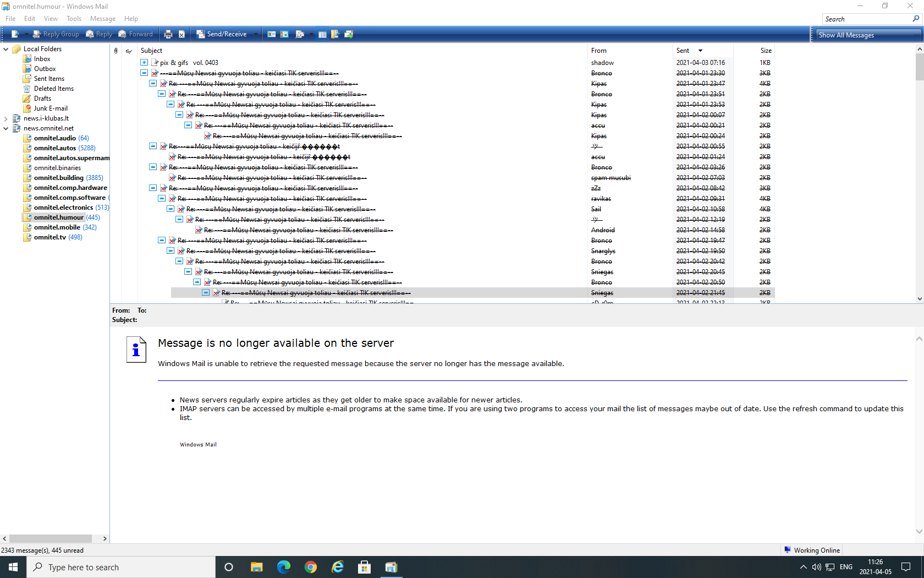Toggle the Folder List toolbar icon
This screenshot has height=578, width=924.
[322, 34]
